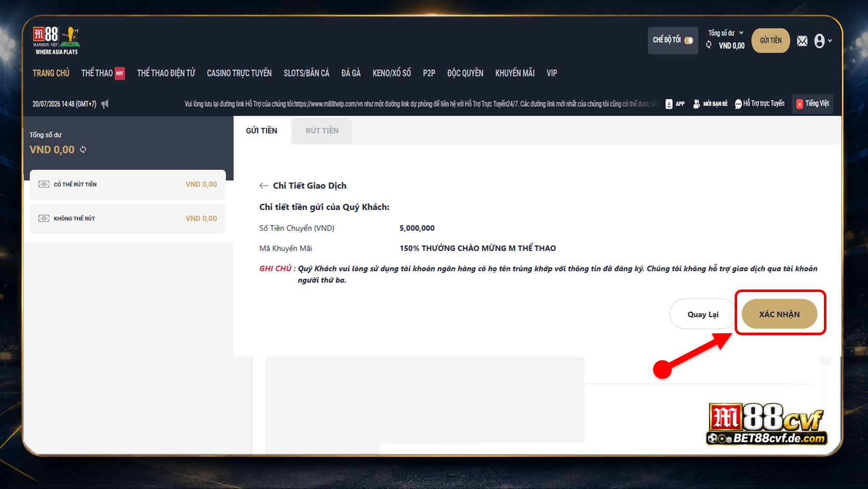Open the mail inbox icon
868x489 pixels.
click(x=802, y=41)
